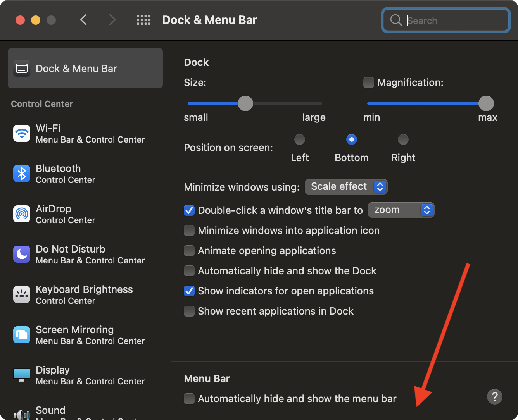Select the Left position radio button
Viewport: 518px width, 420px height.
300,139
